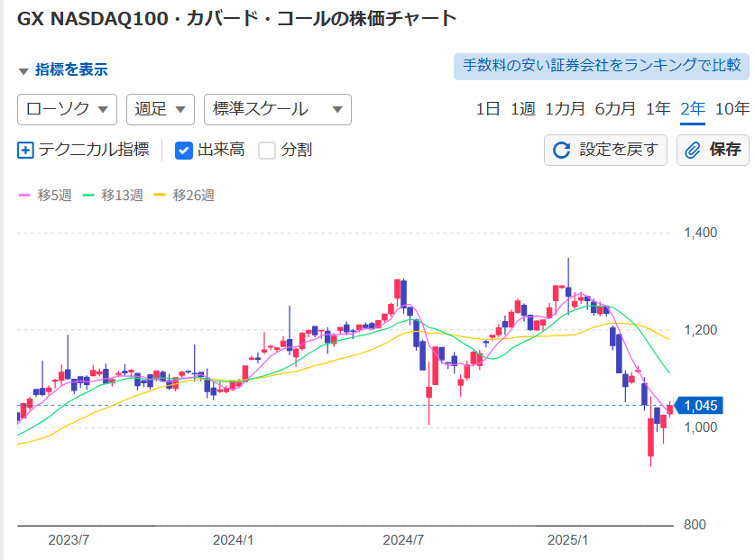755x560 pixels.
Task: Switch to the 1日 period tab
Action: point(487,109)
